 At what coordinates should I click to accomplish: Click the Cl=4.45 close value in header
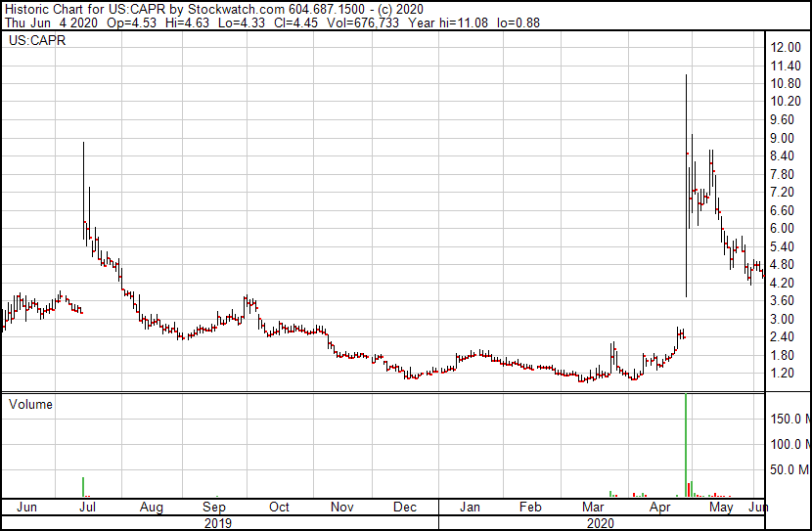click(x=295, y=22)
